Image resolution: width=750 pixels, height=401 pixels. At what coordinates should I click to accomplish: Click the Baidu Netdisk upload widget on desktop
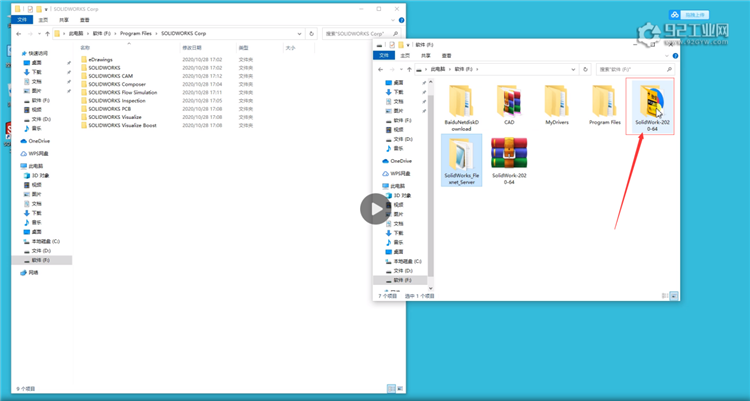(689, 15)
